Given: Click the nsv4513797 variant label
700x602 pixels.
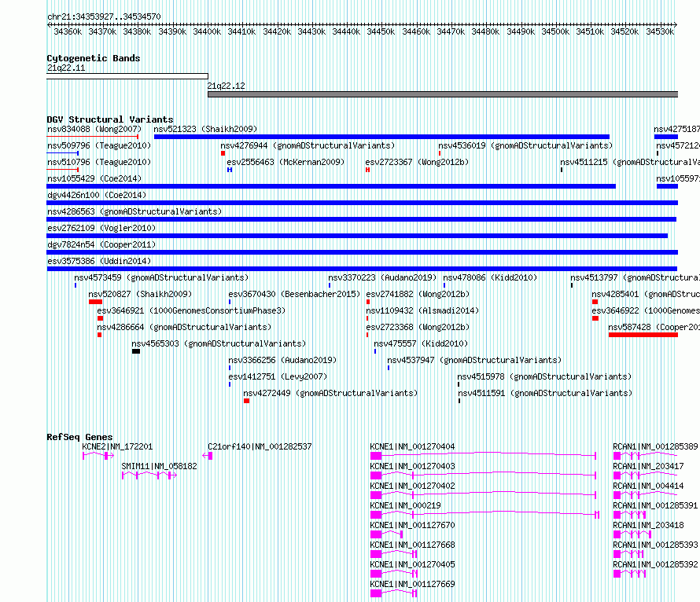Looking at the screenshot, I should pyautogui.click(x=636, y=277).
